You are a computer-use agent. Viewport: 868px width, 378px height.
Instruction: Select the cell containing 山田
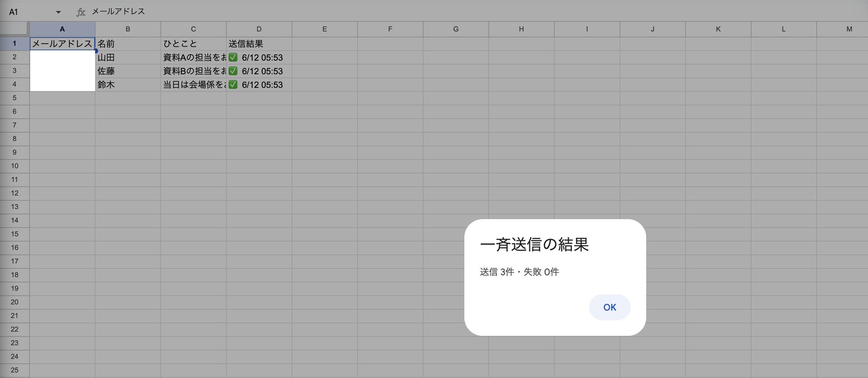(128, 57)
